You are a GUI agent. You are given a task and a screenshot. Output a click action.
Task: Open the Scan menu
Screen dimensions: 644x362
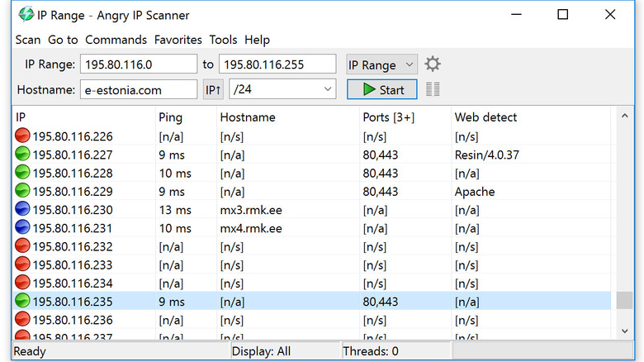tap(27, 40)
